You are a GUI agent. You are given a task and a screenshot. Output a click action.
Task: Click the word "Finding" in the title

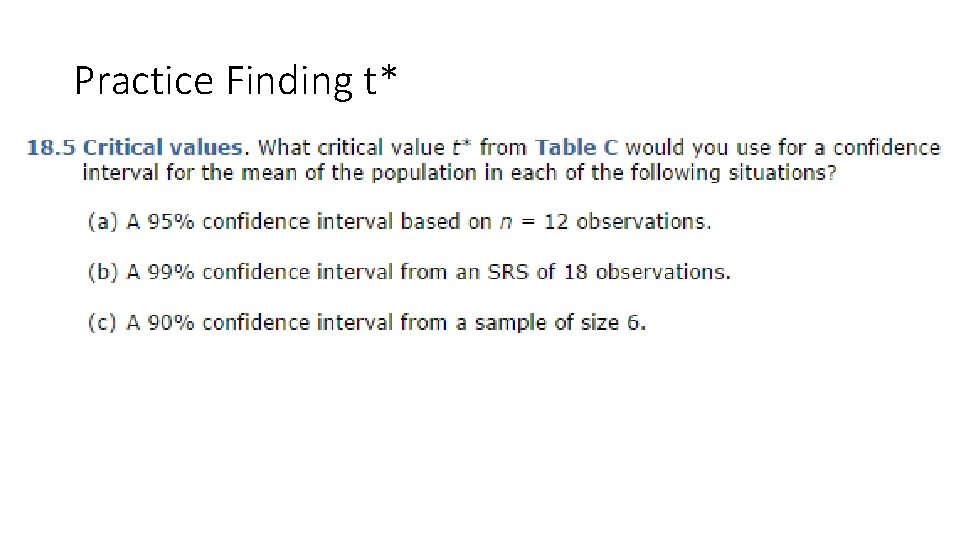290,81
